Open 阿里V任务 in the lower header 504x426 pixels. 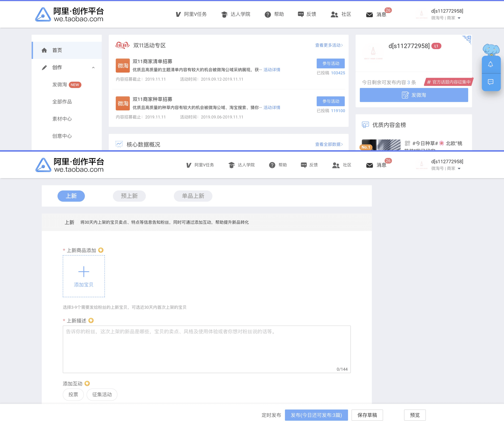point(200,165)
